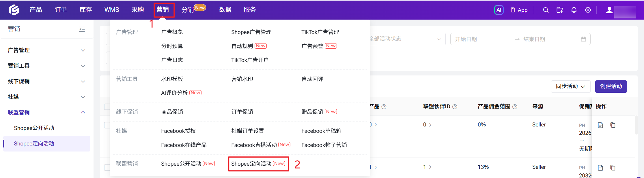
Task: Open the 全部活动状态 dropdown
Action: tap(407, 39)
